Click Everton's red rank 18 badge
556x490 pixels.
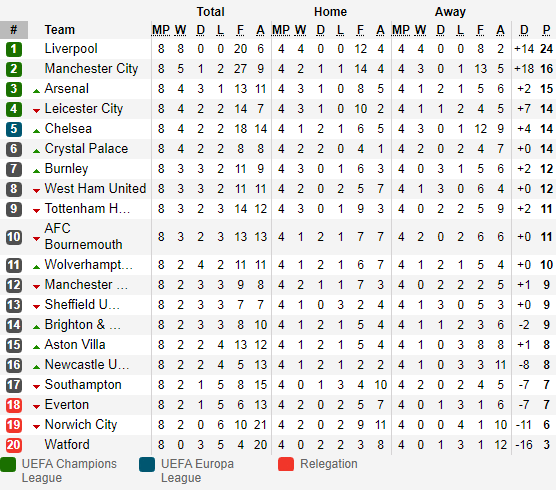14,405
